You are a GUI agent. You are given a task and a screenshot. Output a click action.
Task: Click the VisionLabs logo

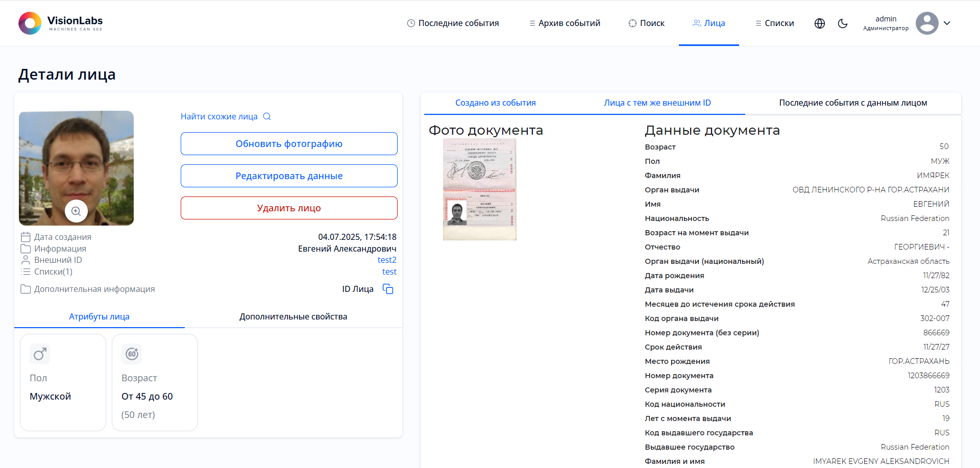coord(61,23)
